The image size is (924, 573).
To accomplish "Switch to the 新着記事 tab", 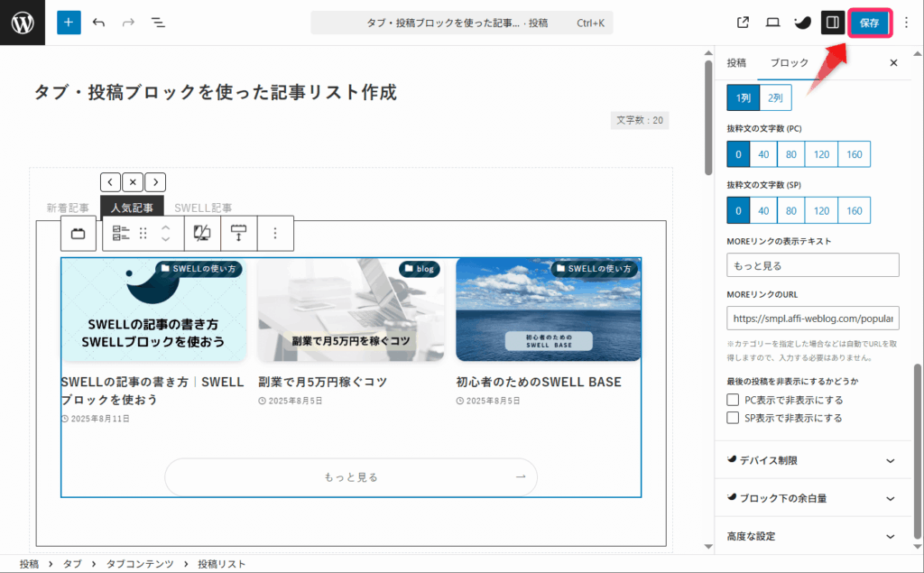I will [68, 208].
